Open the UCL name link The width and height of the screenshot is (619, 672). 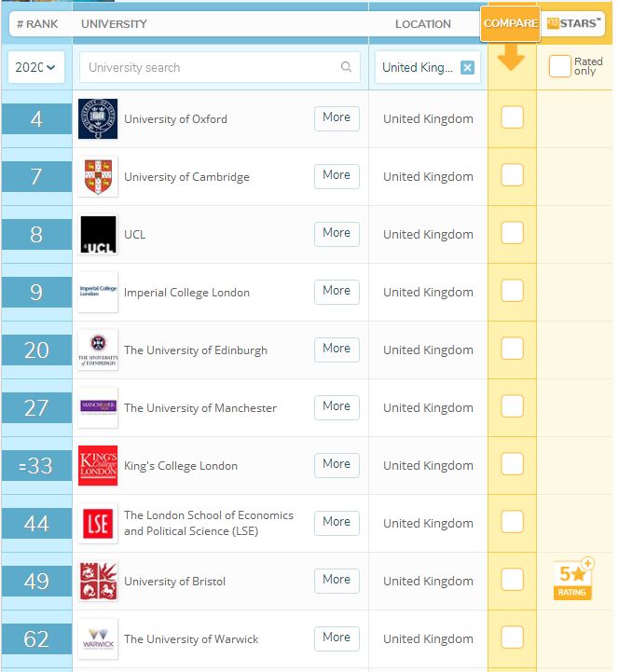tap(134, 235)
